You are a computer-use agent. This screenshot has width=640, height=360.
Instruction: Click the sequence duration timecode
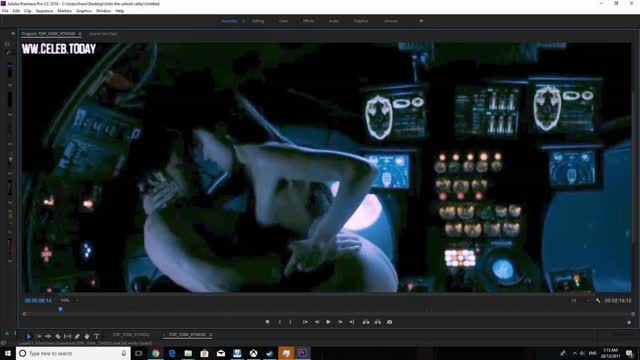coord(618,300)
